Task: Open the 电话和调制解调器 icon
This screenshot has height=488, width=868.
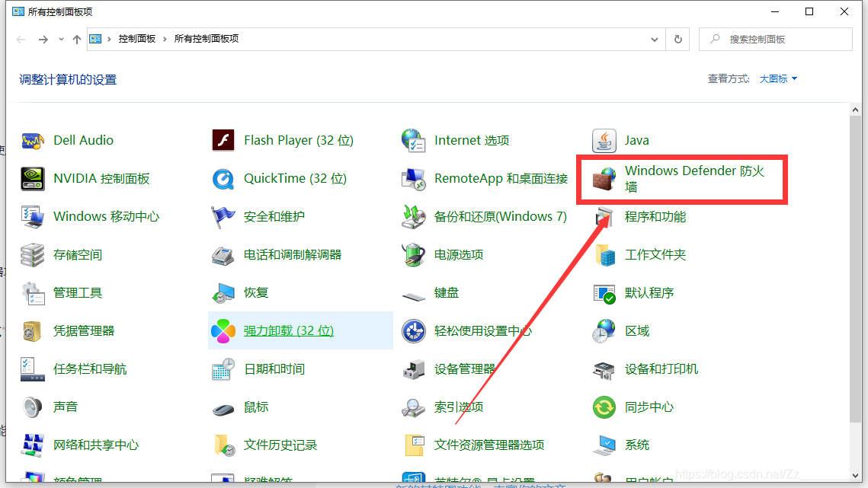Action: pos(223,255)
